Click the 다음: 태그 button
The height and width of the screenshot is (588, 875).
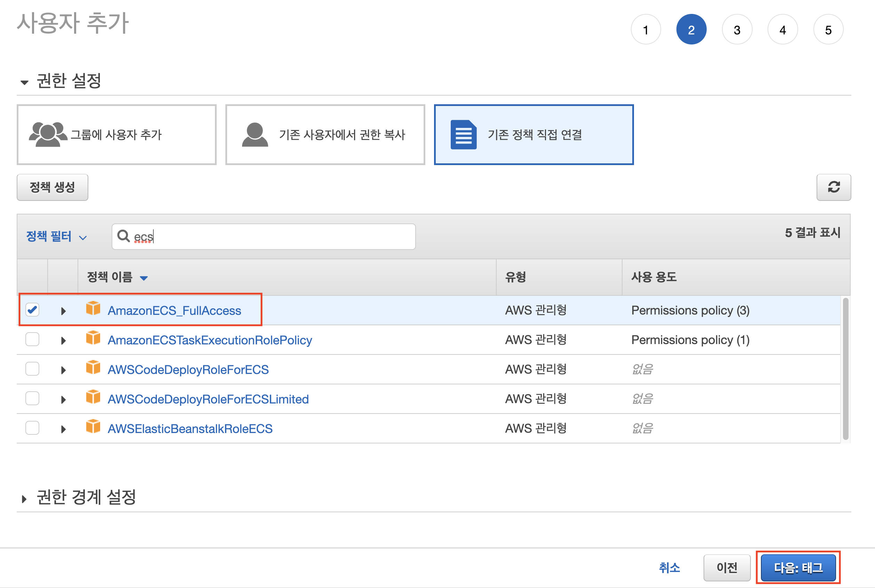coord(798,567)
